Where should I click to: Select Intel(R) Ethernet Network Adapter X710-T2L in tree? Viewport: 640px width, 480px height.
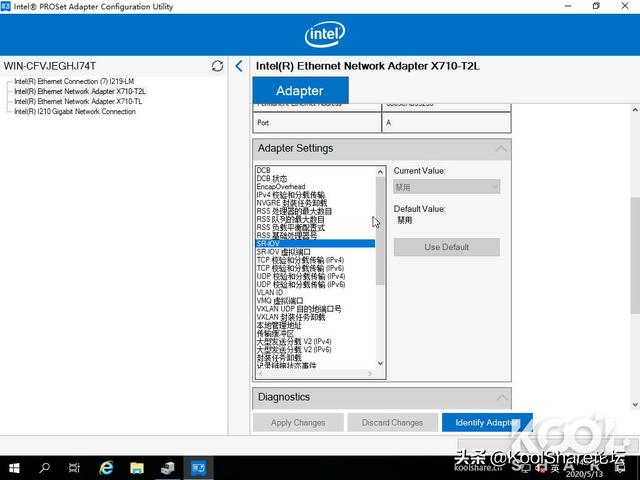click(80, 91)
